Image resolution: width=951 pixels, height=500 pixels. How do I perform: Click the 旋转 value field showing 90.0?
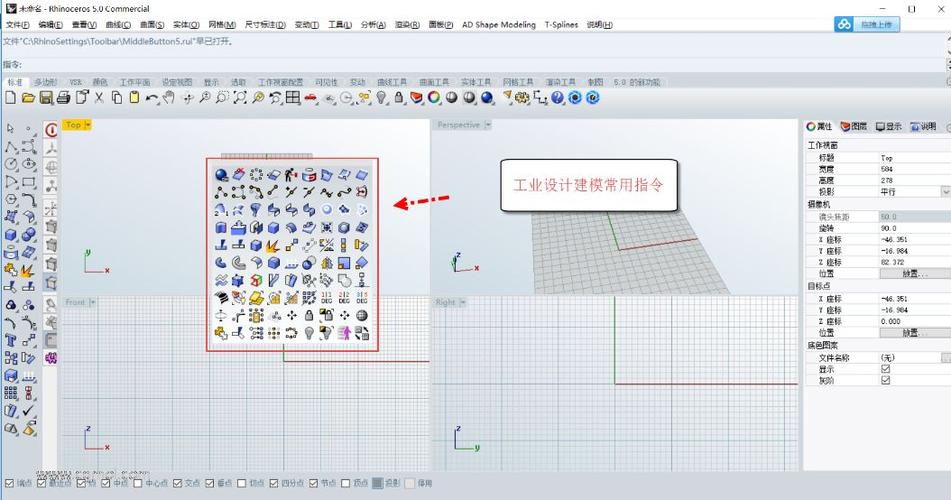click(x=915, y=228)
